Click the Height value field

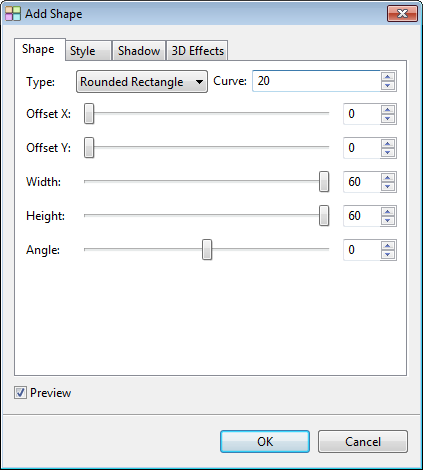coord(362,216)
